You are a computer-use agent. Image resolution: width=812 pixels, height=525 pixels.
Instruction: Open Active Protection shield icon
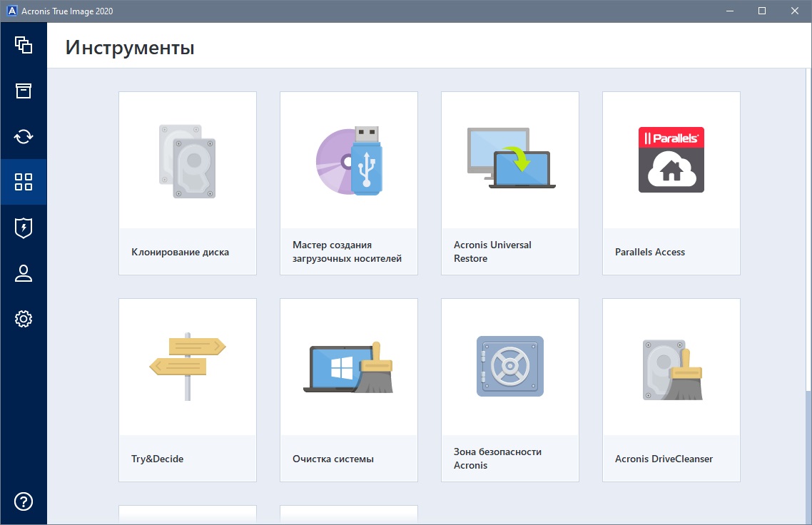point(24,228)
